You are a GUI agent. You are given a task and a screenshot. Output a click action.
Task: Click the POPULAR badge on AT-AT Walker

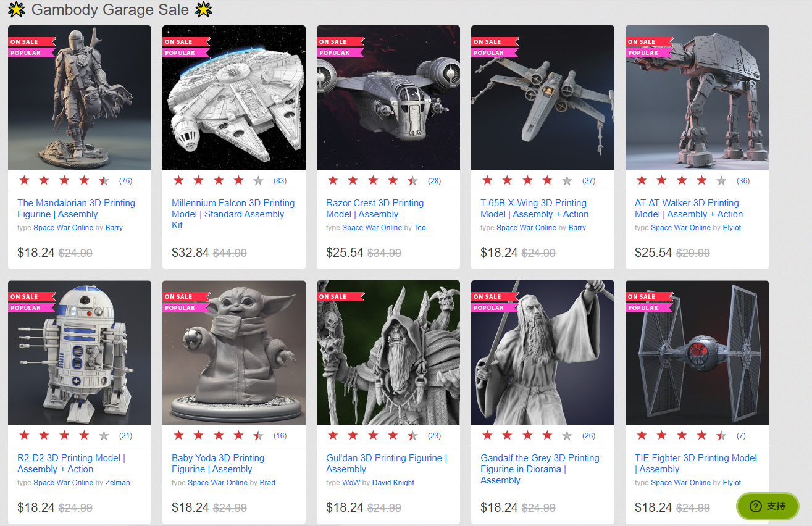click(x=643, y=53)
